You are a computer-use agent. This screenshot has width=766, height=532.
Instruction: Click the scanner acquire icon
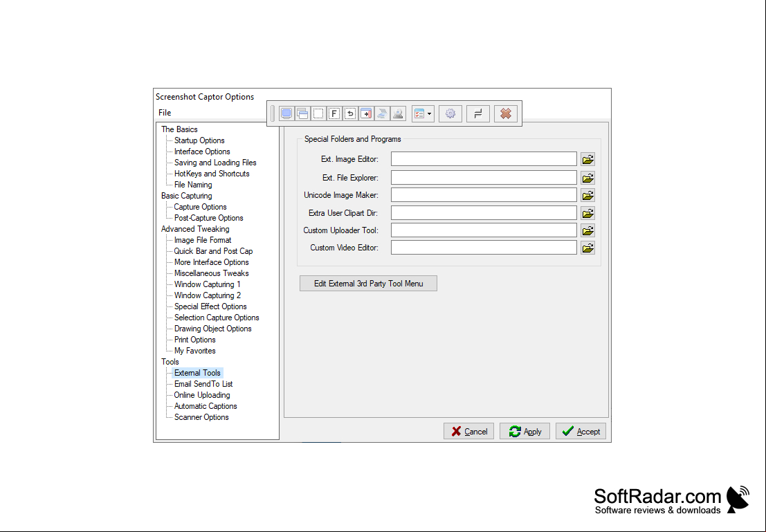[x=382, y=114]
